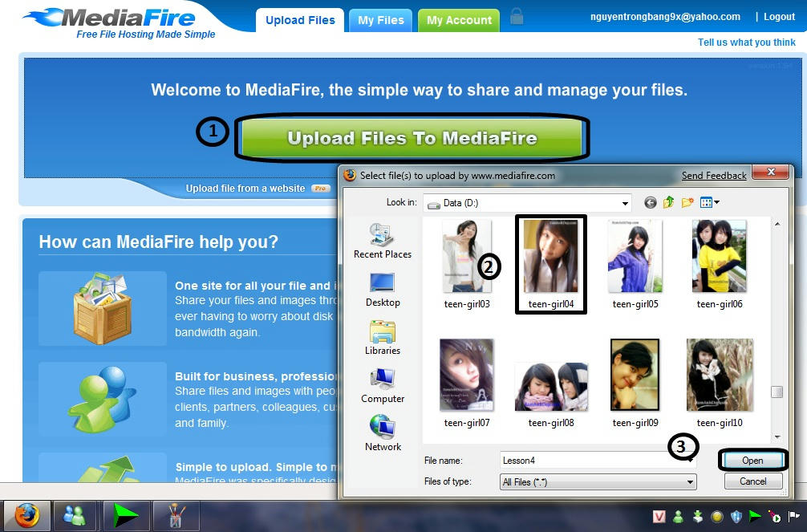Click the MediaFire logo
The image size is (807, 532).
(110, 18)
